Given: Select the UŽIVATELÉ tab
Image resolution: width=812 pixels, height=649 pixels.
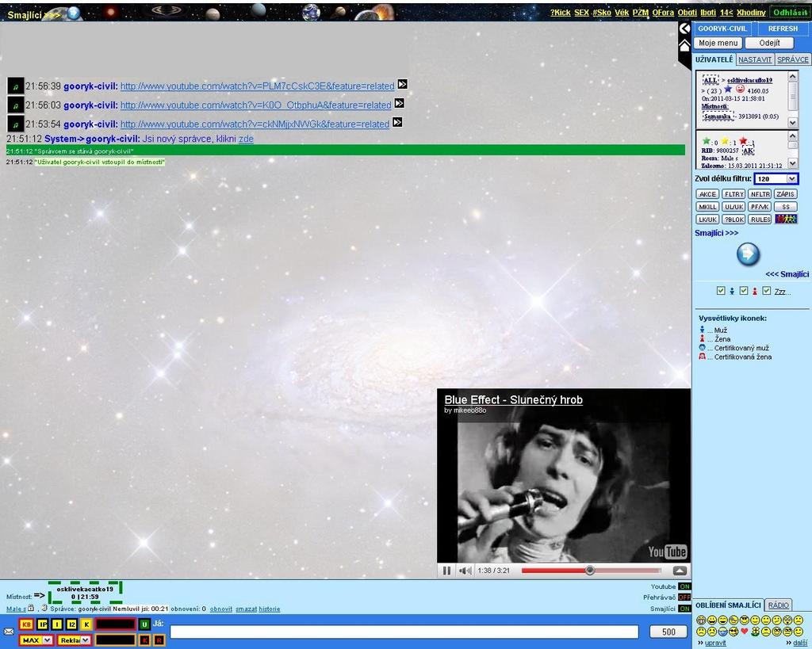Looking at the screenshot, I should pyautogui.click(x=714, y=59).
